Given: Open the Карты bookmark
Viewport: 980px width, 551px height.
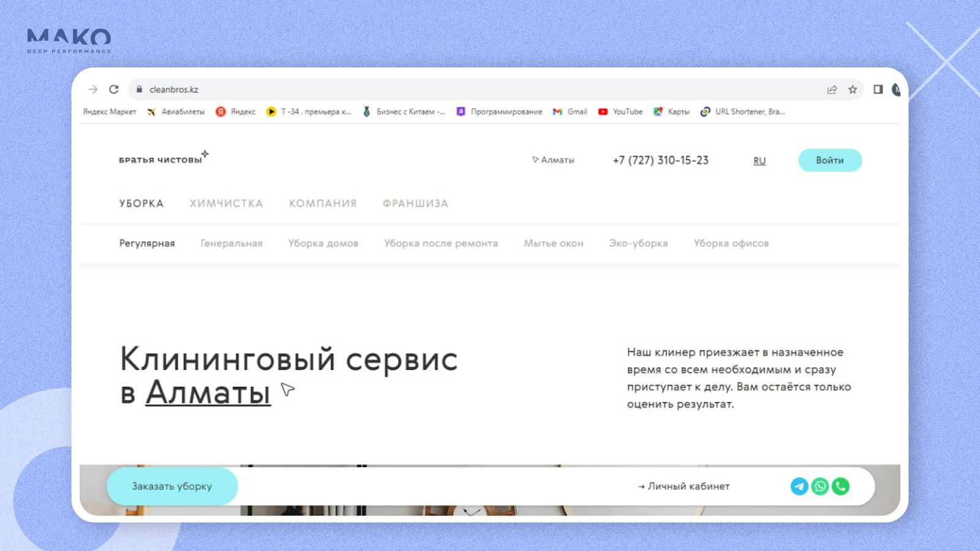Looking at the screenshot, I should tap(671, 112).
